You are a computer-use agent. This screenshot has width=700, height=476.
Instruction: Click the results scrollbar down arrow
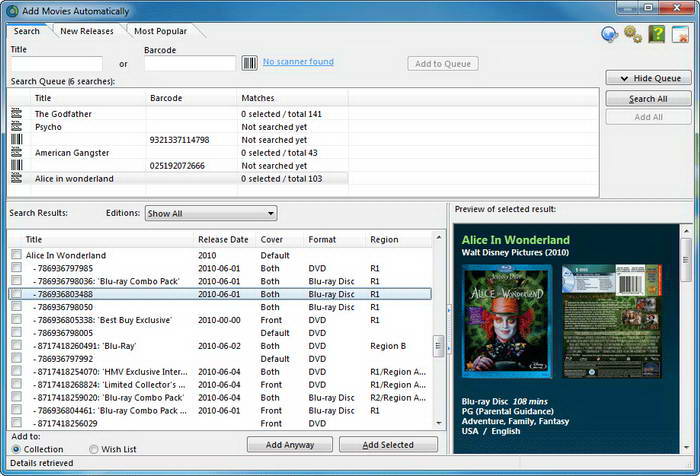click(438, 423)
